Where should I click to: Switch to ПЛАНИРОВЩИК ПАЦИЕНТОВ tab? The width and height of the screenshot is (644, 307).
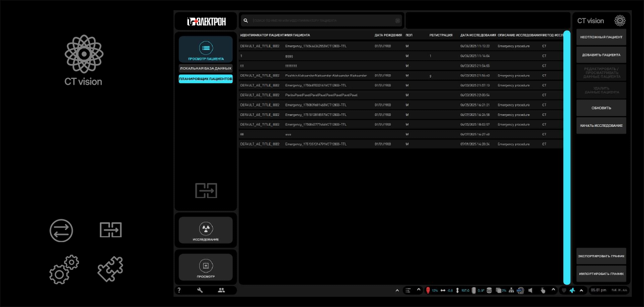point(205,78)
